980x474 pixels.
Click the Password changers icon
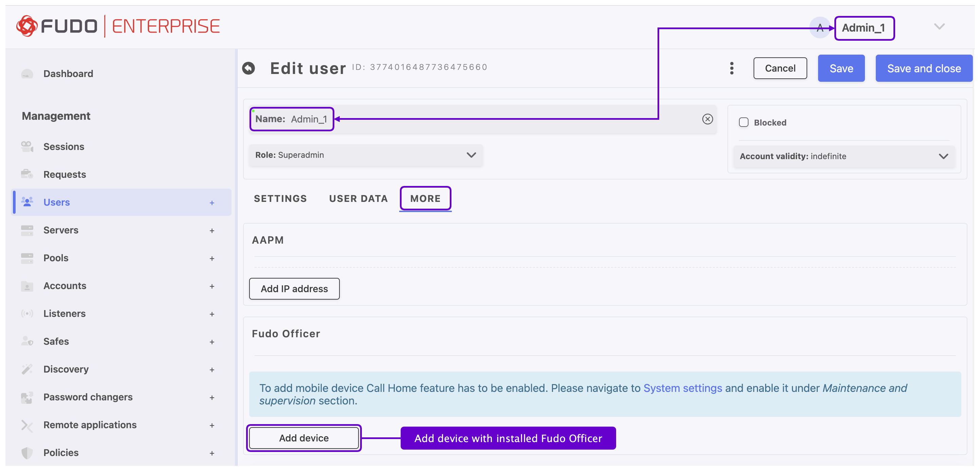27,397
